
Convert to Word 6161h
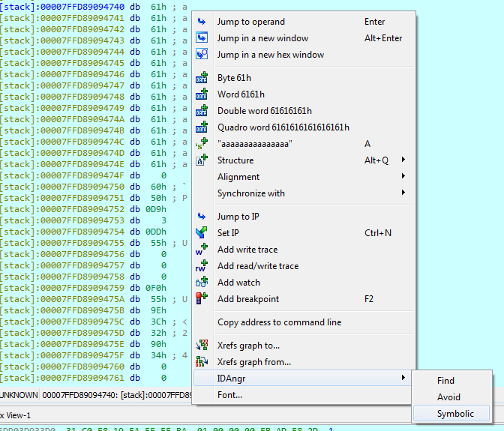pos(303,94)
